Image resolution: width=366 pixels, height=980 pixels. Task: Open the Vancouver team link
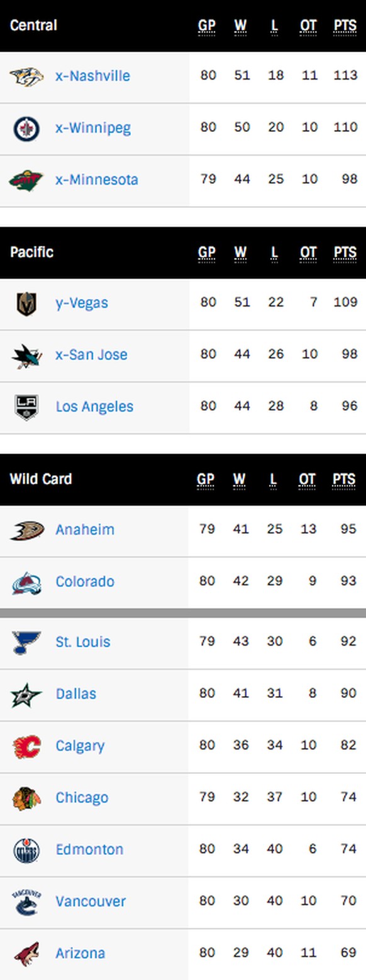click(x=91, y=901)
